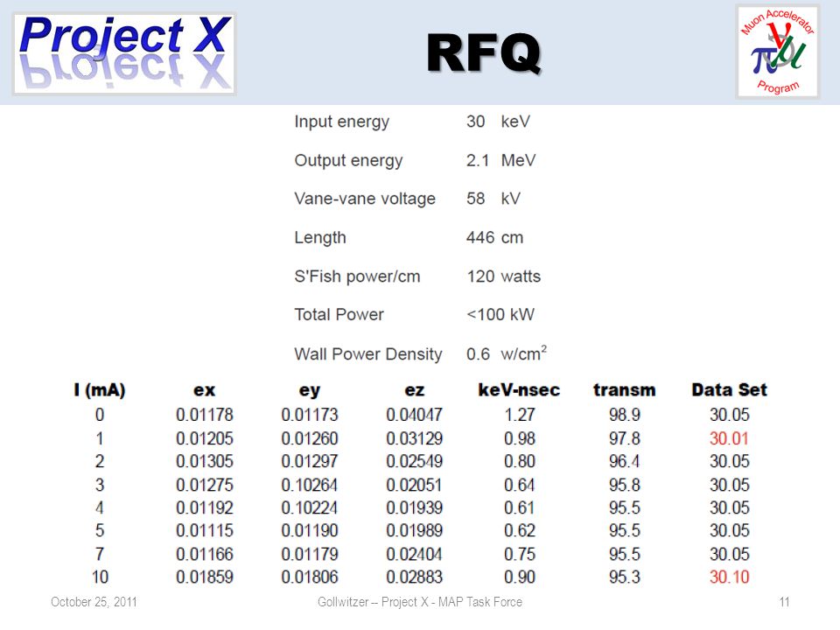Select the 'Wall Power Density' label
This screenshot has width=840, height=630.
pyautogui.click(x=368, y=354)
